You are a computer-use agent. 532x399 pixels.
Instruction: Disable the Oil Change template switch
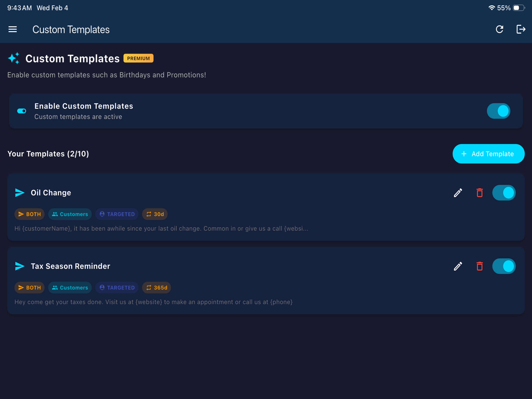pyautogui.click(x=504, y=193)
